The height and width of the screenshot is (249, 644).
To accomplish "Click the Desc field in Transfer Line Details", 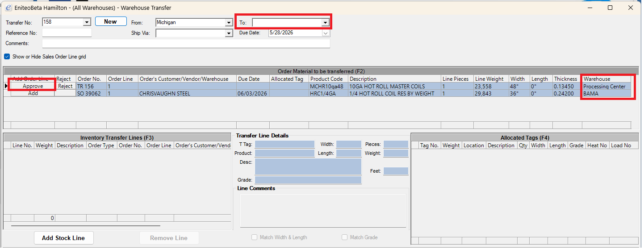I will [x=308, y=166].
